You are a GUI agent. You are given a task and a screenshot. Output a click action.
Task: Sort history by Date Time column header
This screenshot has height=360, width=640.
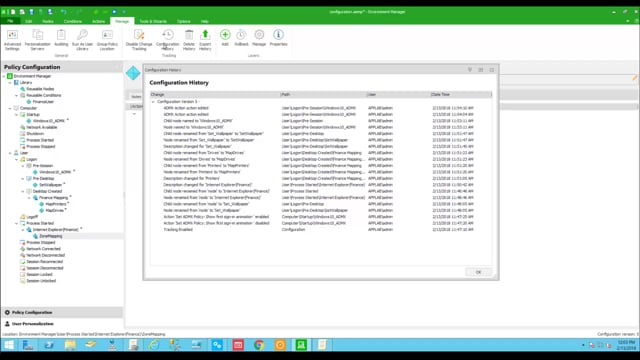[461, 94]
